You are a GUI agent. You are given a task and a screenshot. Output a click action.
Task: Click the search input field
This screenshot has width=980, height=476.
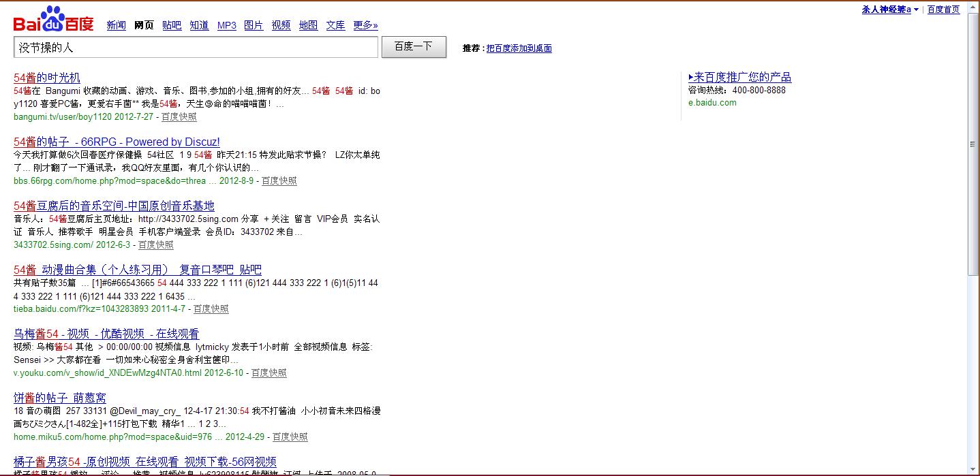tap(196, 47)
